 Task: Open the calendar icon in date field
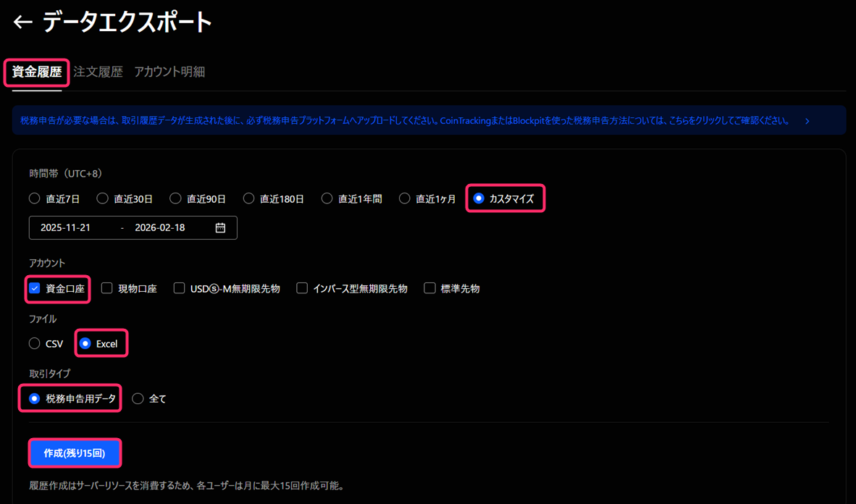pyautogui.click(x=220, y=227)
